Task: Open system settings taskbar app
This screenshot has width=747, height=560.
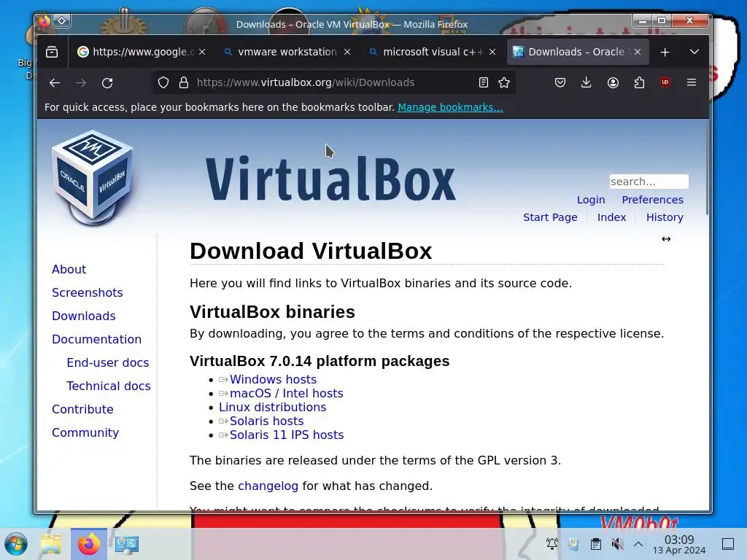Action: click(x=127, y=544)
